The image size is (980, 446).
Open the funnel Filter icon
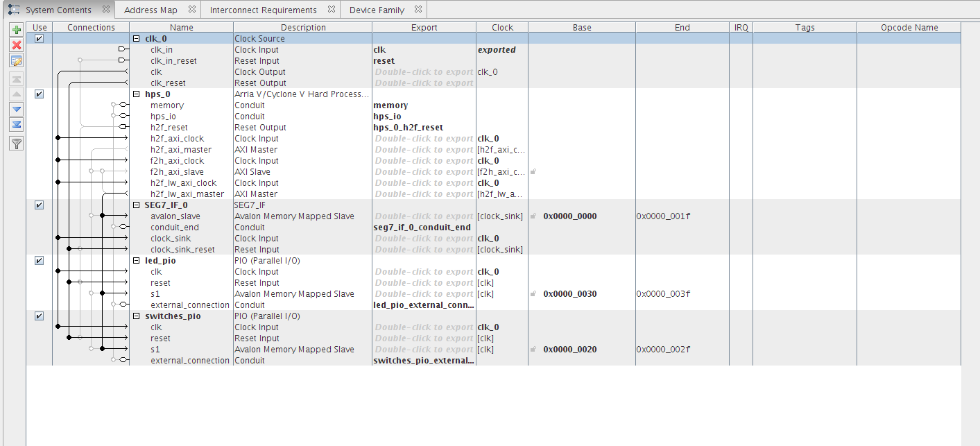click(17, 144)
